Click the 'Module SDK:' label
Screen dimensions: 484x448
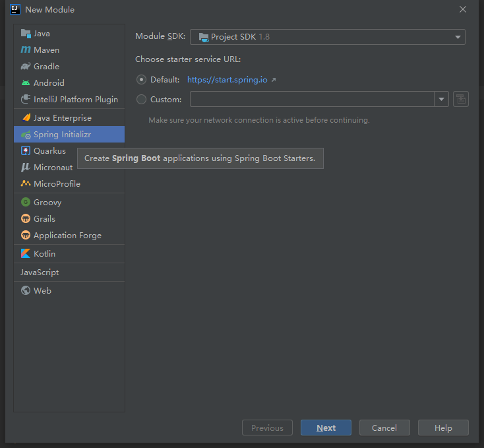160,36
